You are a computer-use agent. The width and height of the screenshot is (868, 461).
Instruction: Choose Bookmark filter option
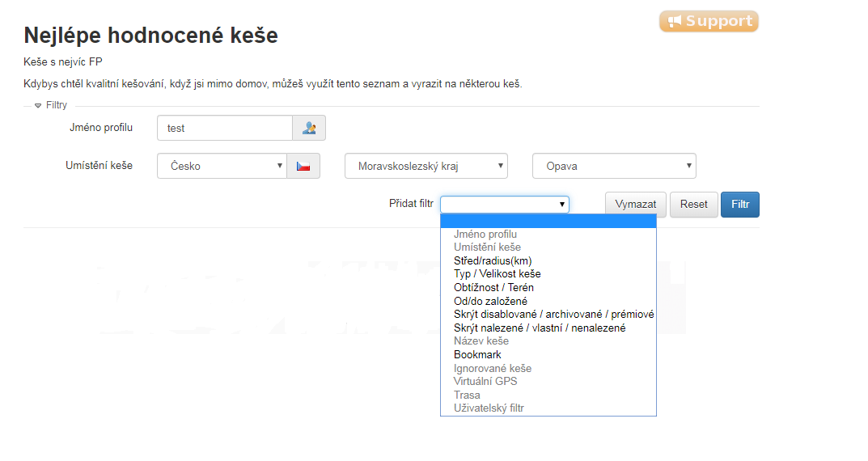click(x=548, y=355)
